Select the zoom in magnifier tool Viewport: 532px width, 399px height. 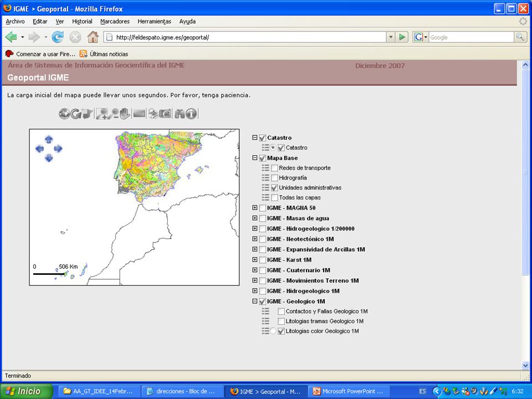point(102,114)
